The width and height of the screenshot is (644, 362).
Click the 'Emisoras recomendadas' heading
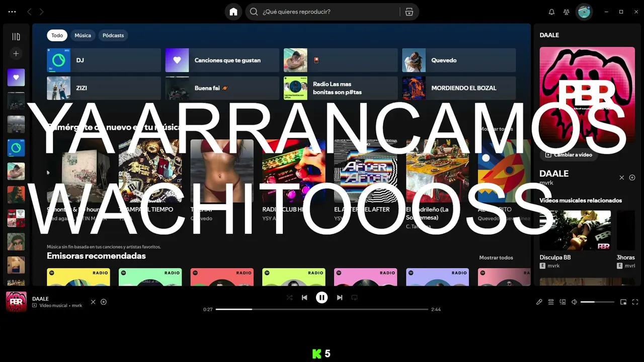pos(96,256)
